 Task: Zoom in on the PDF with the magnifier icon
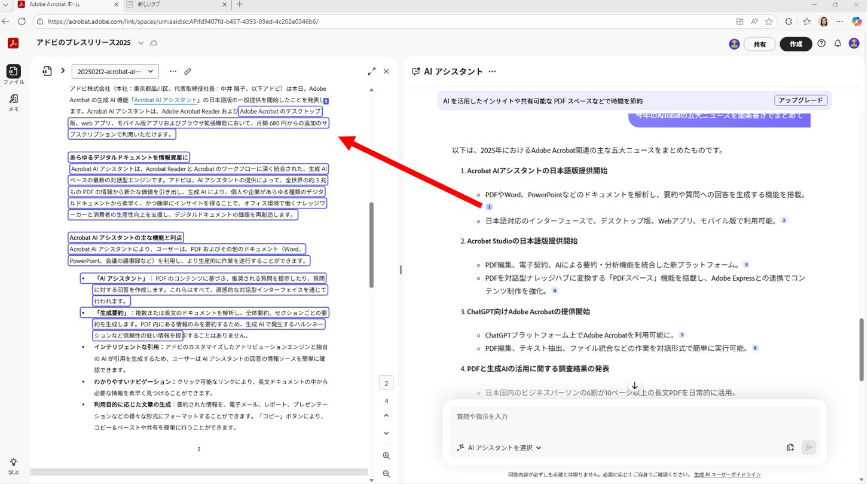tap(386, 456)
